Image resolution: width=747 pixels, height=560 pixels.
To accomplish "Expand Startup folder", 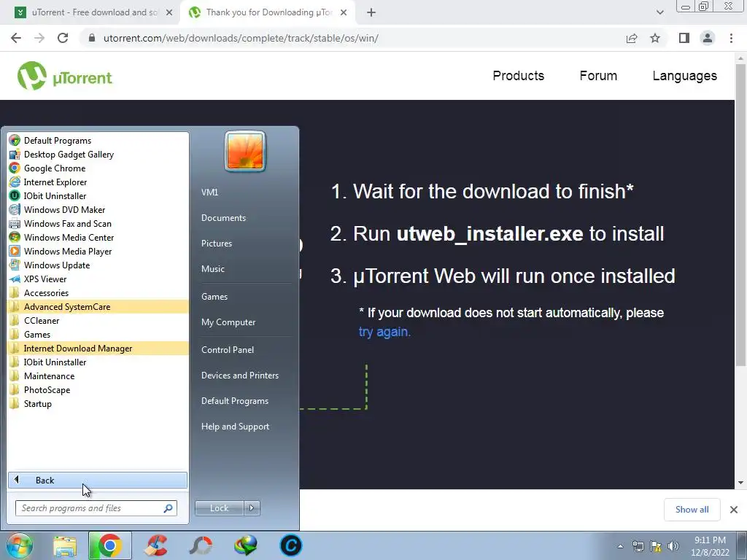I will click(98, 404).
